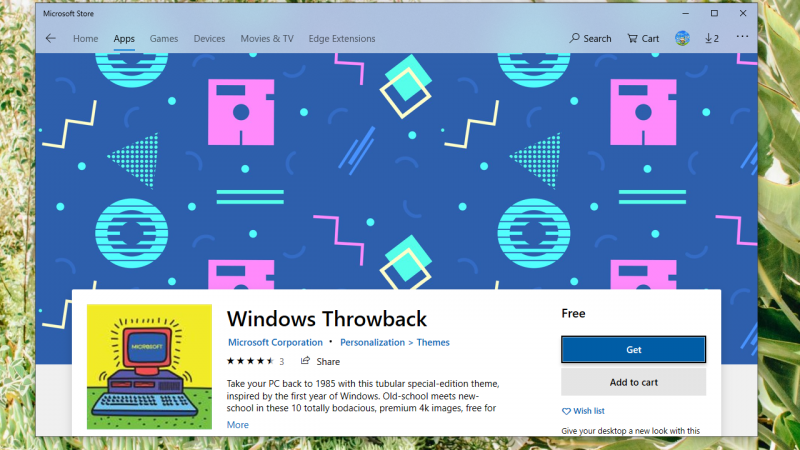The width and height of the screenshot is (800, 450).
Task: Open the three-dot more menu
Action: pyautogui.click(x=742, y=36)
